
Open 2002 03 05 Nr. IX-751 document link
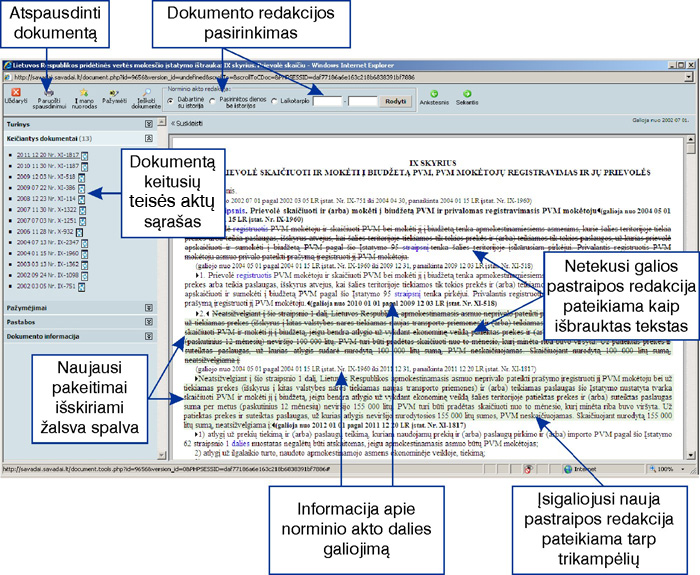point(46,286)
